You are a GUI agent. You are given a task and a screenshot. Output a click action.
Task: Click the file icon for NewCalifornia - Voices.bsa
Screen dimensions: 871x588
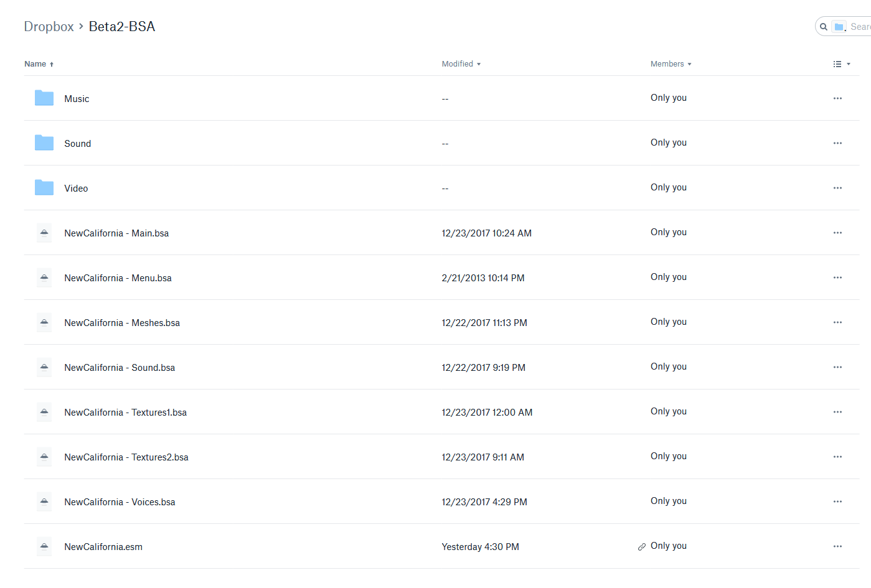[x=44, y=502]
